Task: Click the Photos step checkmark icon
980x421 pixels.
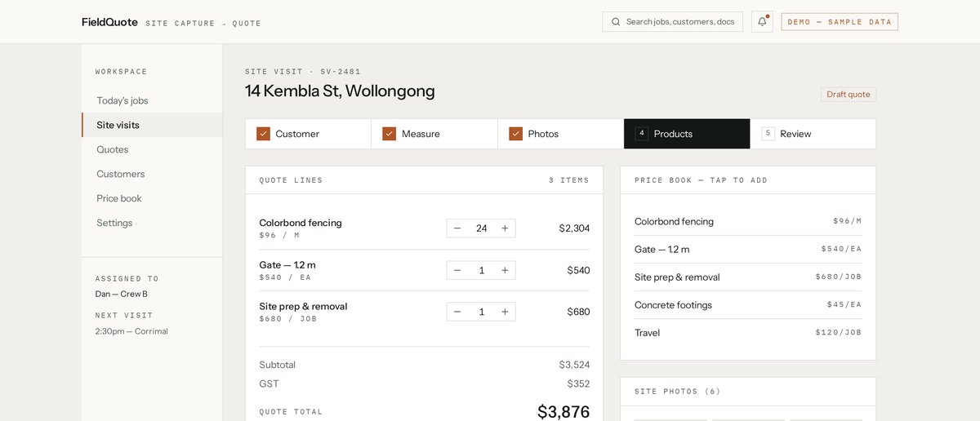Action: tap(515, 134)
